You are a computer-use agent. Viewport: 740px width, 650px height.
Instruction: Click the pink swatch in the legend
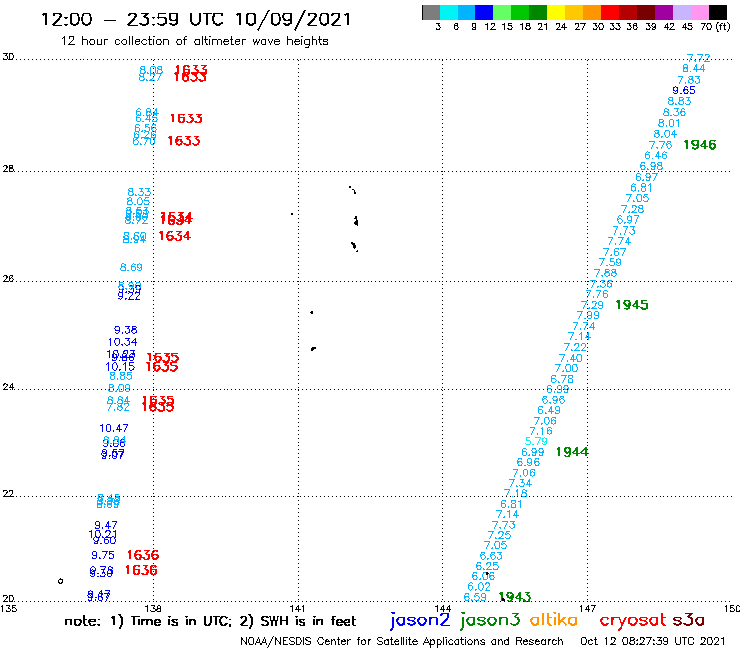tap(699, 12)
